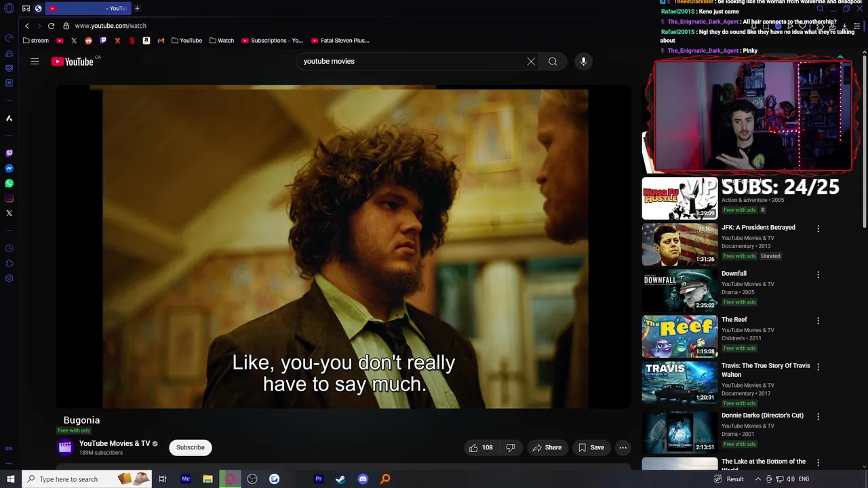Open the Netflix bookmark icon

(x=132, y=41)
